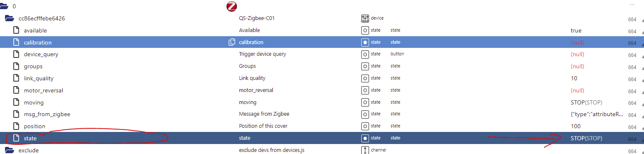Collapse the folder named 0

point(5,7)
